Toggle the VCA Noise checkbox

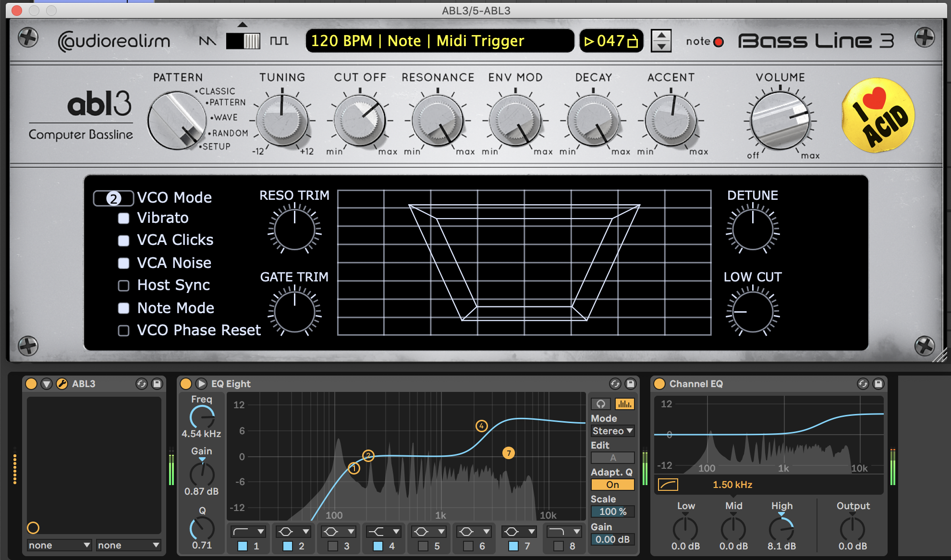pyautogui.click(x=123, y=263)
